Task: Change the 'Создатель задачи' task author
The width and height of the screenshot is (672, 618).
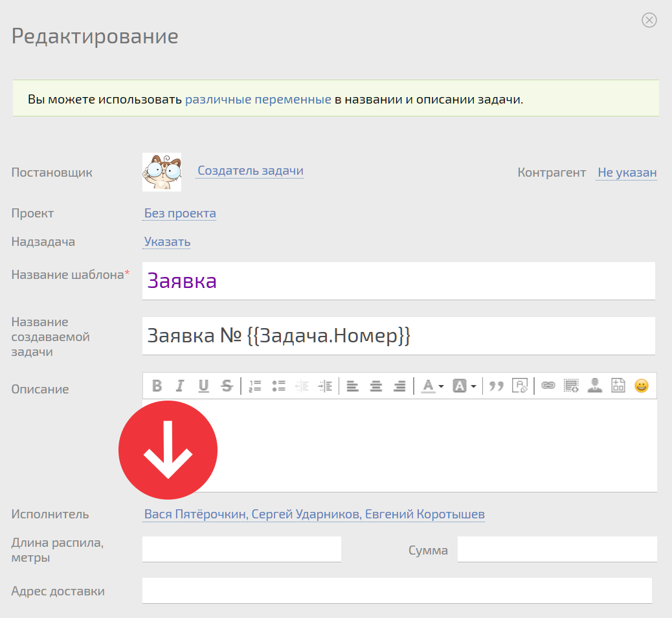Action: [251, 170]
